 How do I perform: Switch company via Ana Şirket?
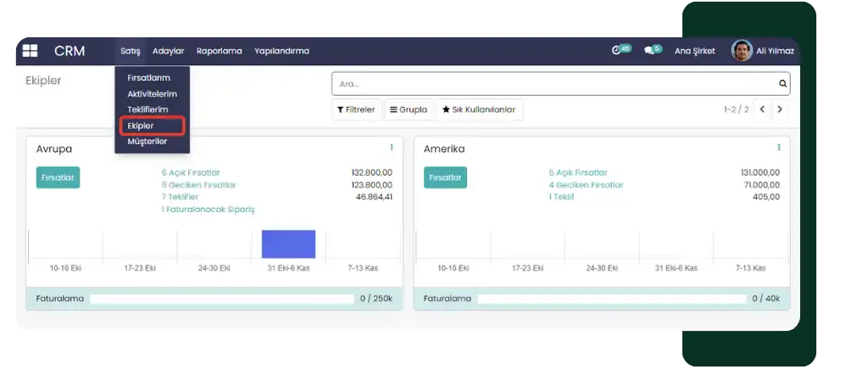click(695, 51)
